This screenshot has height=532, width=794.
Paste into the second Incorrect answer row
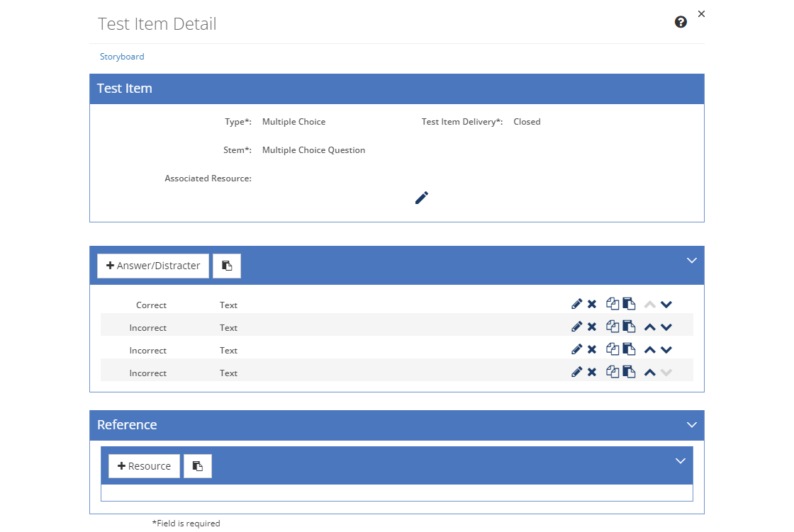(x=628, y=349)
